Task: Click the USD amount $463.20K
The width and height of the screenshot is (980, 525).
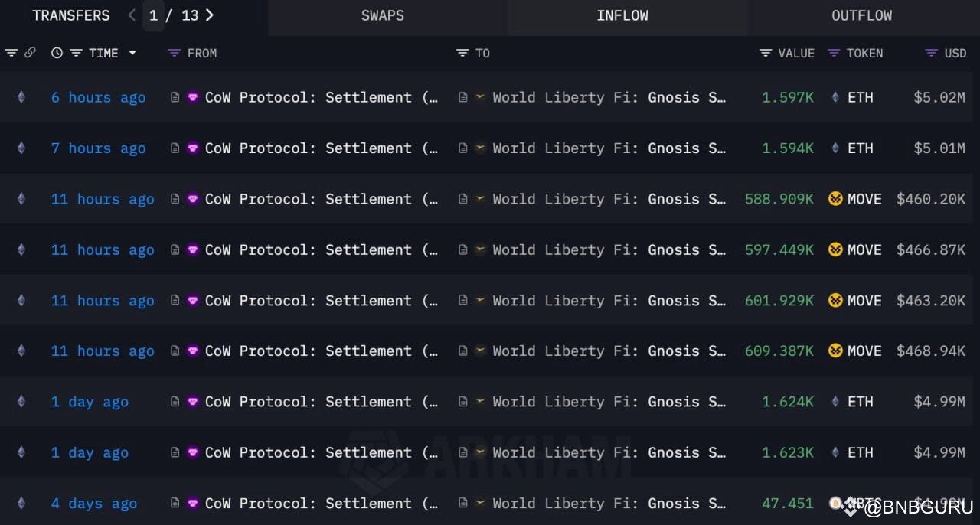Action: 931,300
